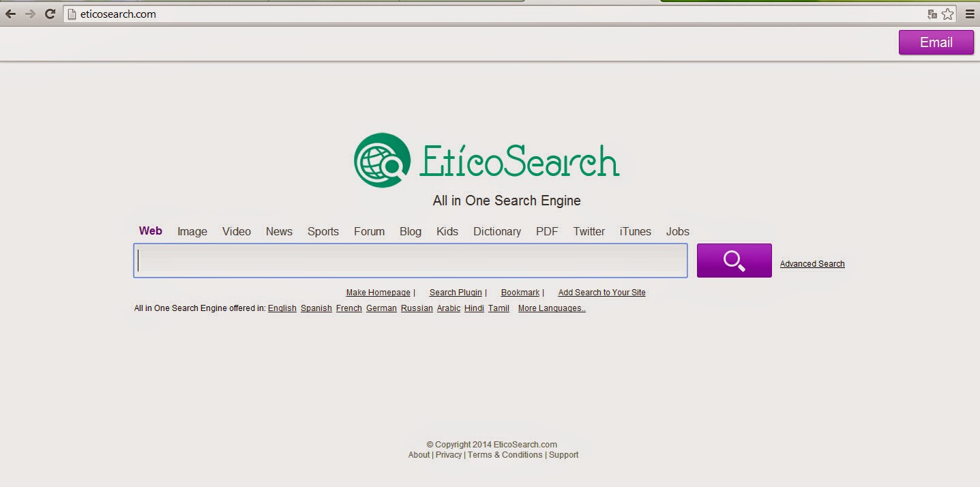Viewport: 980px width, 487px height.
Task: Choose the Tamil language link
Action: coord(499,308)
